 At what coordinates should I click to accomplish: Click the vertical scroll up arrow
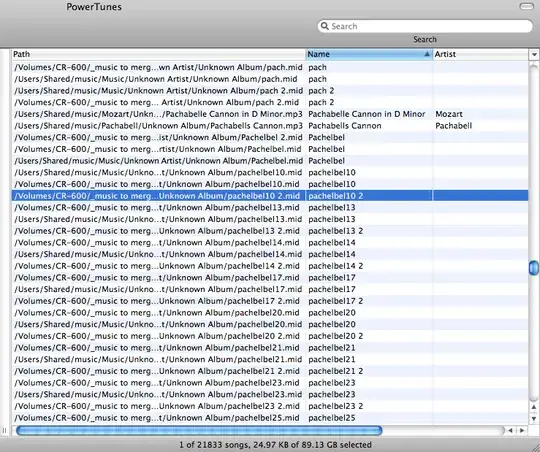pos(534,407)
